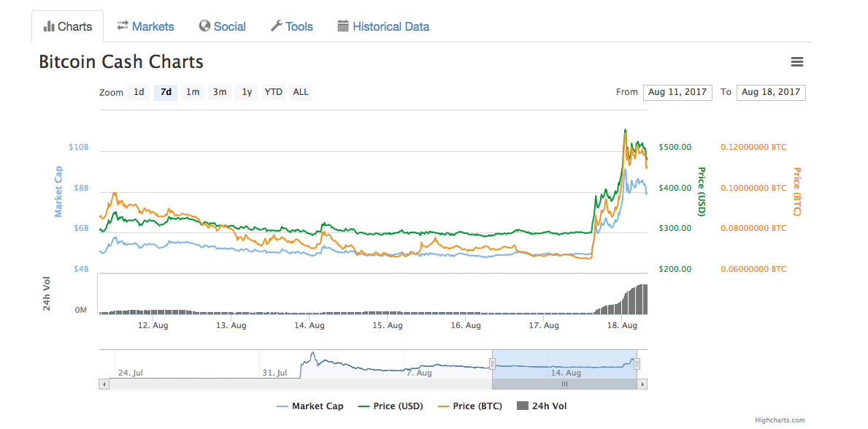This screenshot has width=868, height=429.
Task: Open the Markets tab
Action: tap(145, 26)
